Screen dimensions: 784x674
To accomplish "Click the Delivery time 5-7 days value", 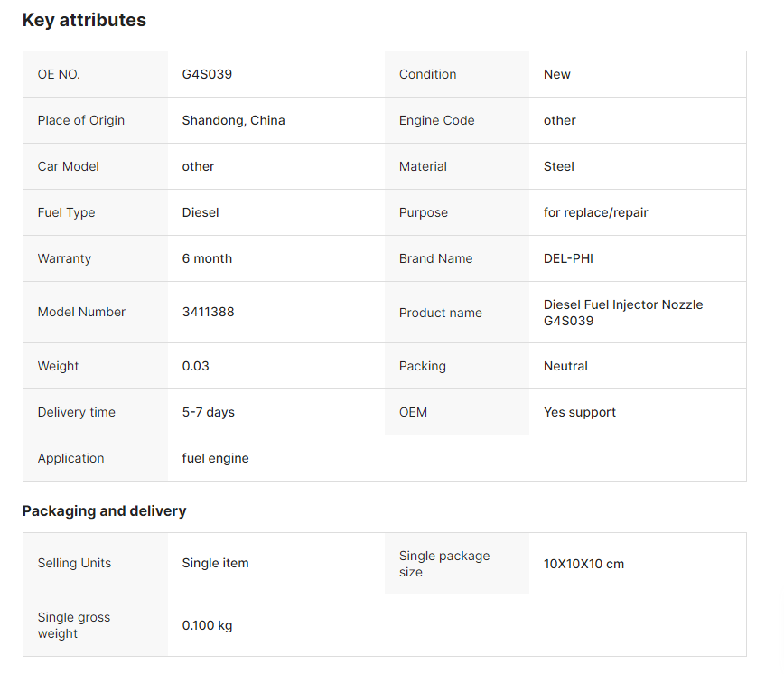I will pyautogui.click(x=208, y=412).
